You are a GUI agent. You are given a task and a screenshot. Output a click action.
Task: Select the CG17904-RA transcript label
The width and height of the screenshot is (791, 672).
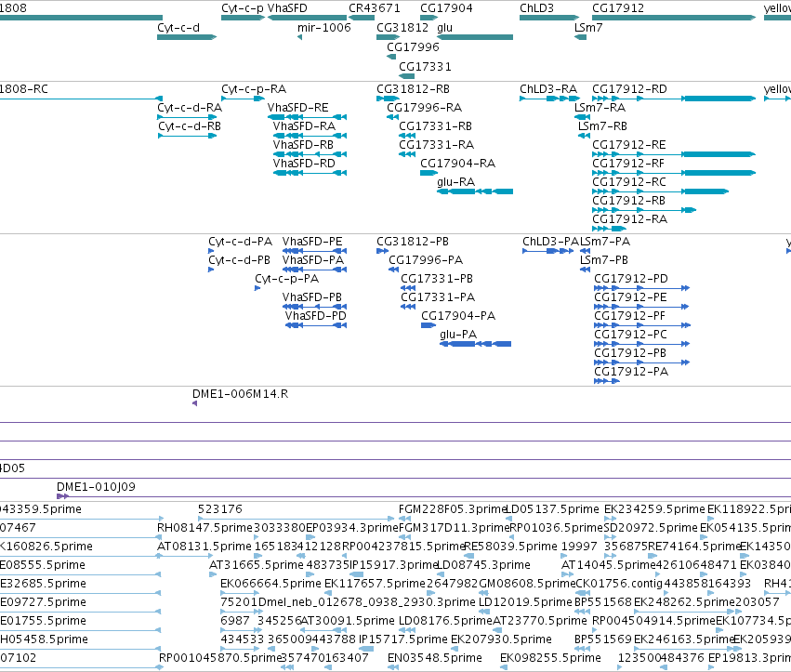pos(458,164)
